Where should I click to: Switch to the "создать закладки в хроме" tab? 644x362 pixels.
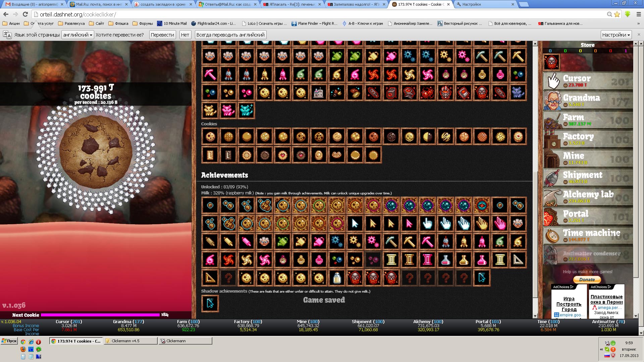point(163,4)
